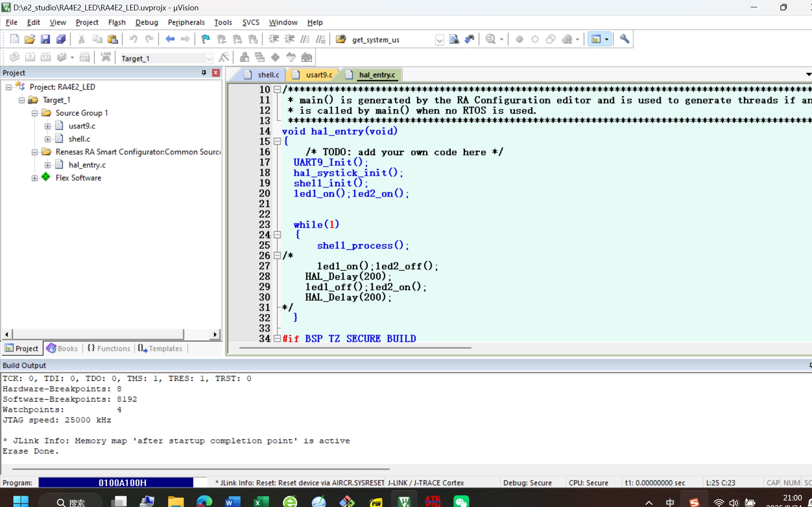
Task: Toggle the Build Output panel auto-hide pin
Action: pyautogui.click(x=810, y=365)
